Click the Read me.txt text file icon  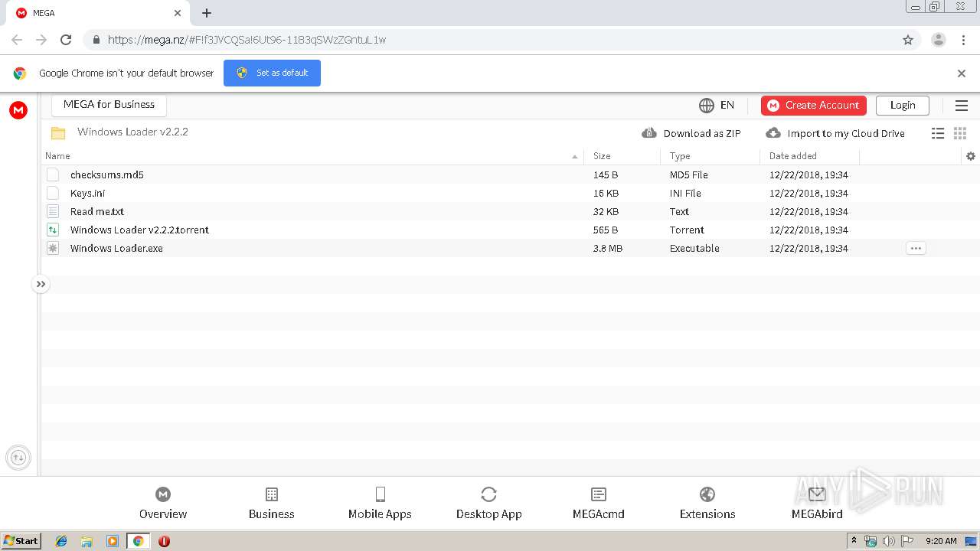pyautogui.click(x=53, y=211)
